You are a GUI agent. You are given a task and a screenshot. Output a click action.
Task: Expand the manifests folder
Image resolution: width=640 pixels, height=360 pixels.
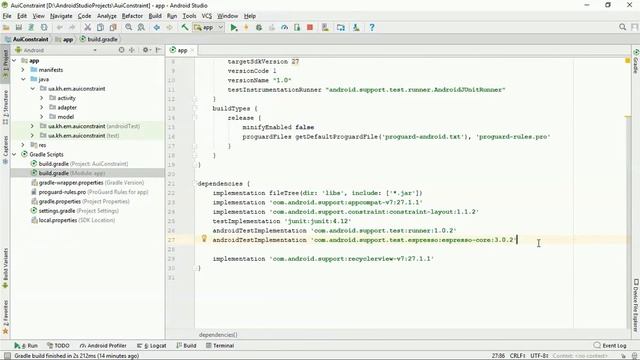[23, 70]
